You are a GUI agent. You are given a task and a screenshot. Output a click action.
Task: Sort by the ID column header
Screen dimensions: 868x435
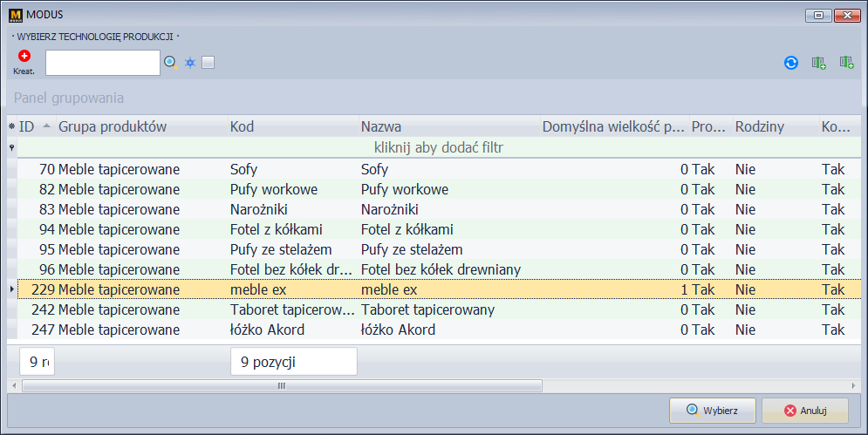pyautogui.click(x=35, y=126)
